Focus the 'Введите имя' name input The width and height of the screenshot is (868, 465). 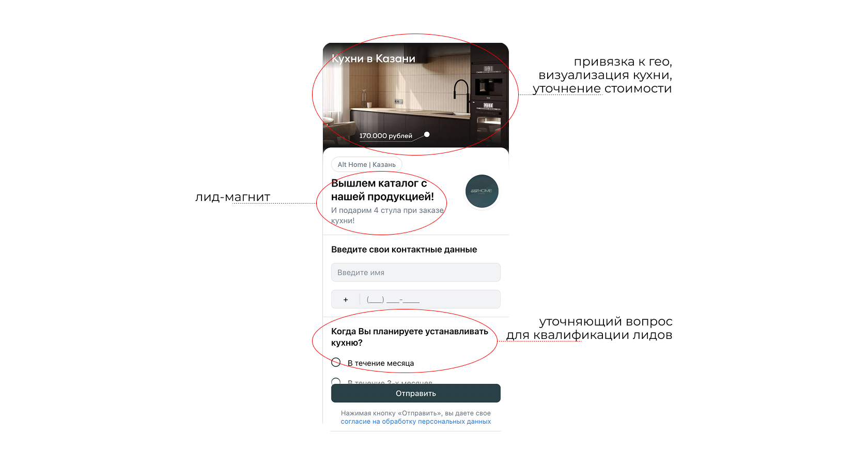(416, 272)
